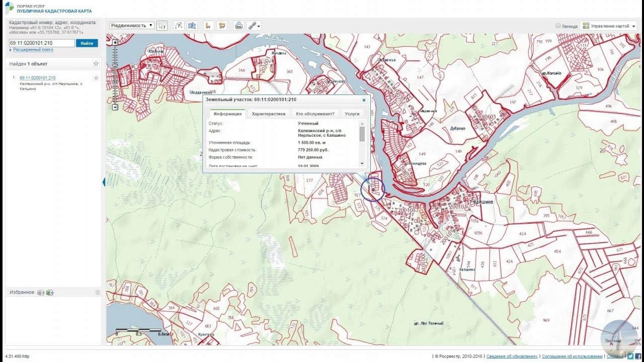Open the Facebook share icon
This screenshot has width=644, height=362.
(x=638, y=356)
